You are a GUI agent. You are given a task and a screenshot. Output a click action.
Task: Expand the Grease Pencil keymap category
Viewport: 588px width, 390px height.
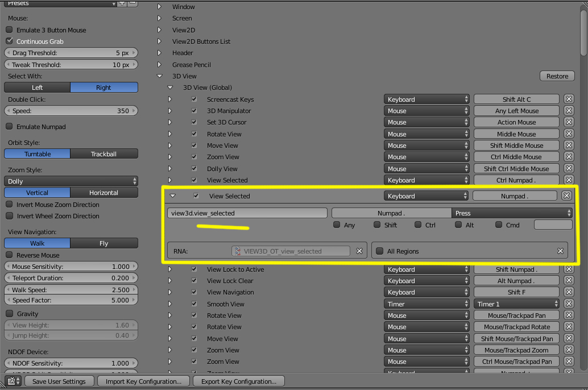[x=159, y=64]
